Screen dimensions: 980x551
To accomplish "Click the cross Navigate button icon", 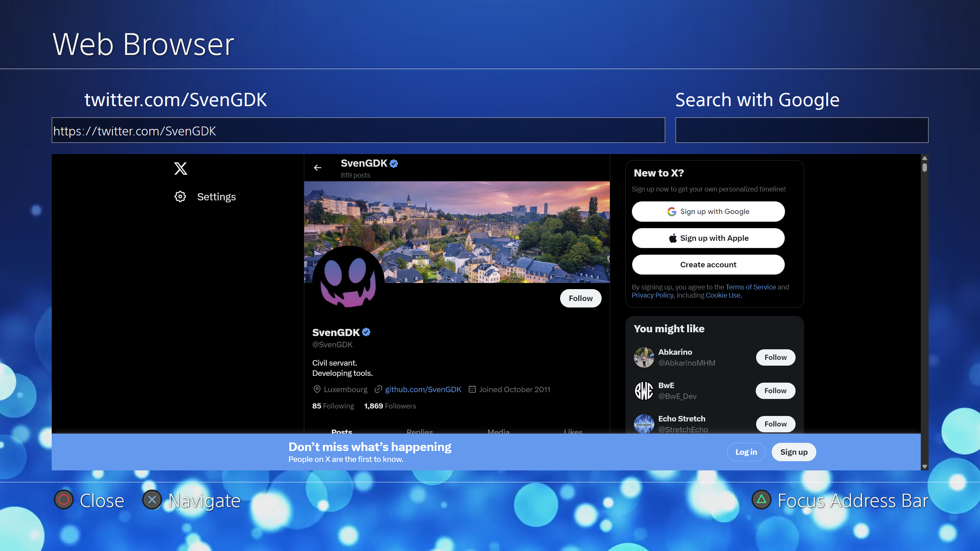I will [152, 500].
